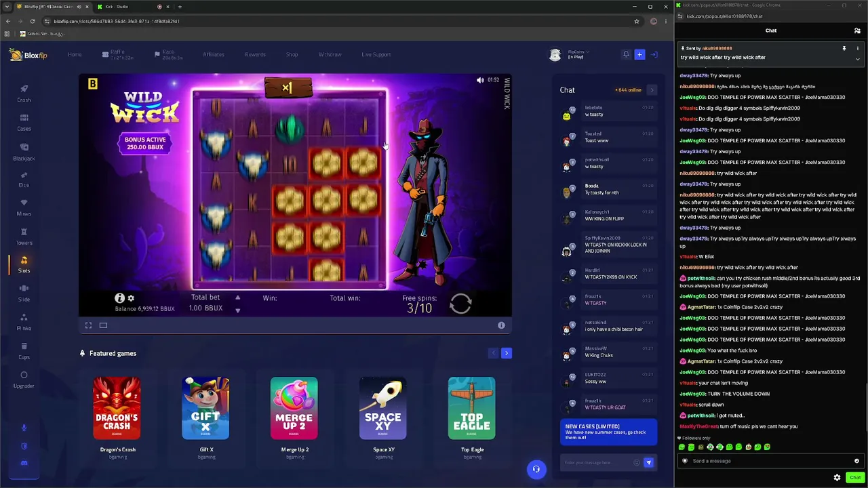Open Kick chat settings gear

click(837, 478)
